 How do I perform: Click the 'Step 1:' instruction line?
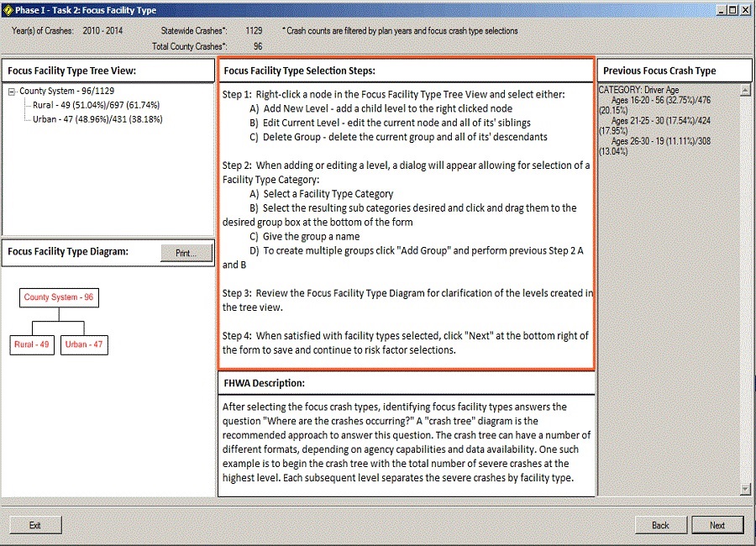[x=393, y=95]
